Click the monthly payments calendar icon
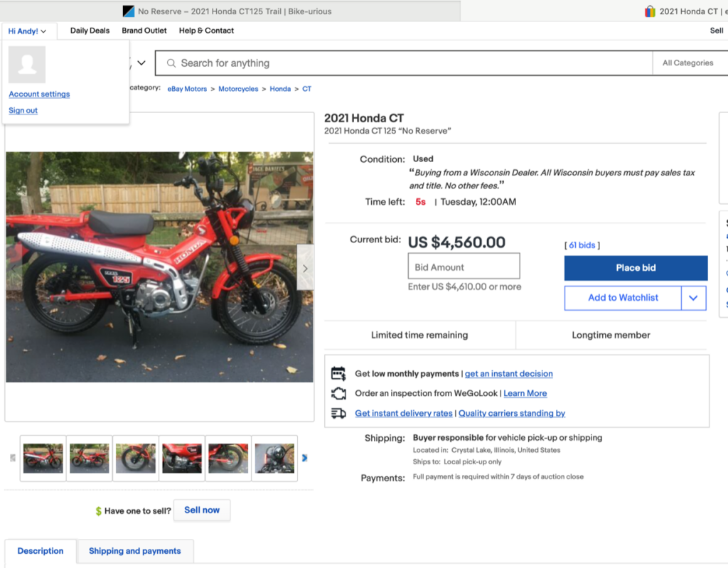The width and height of the screenshot is (728, 568). coord(338,374)
